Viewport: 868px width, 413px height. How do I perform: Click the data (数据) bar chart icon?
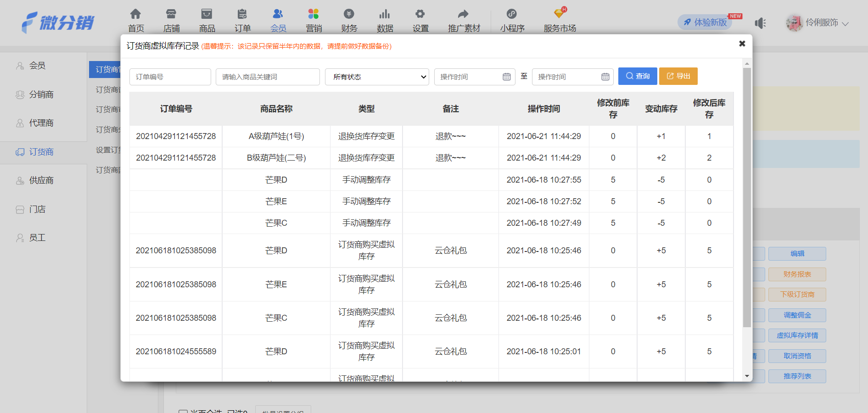pyautogui.click(x=385, y=14)
